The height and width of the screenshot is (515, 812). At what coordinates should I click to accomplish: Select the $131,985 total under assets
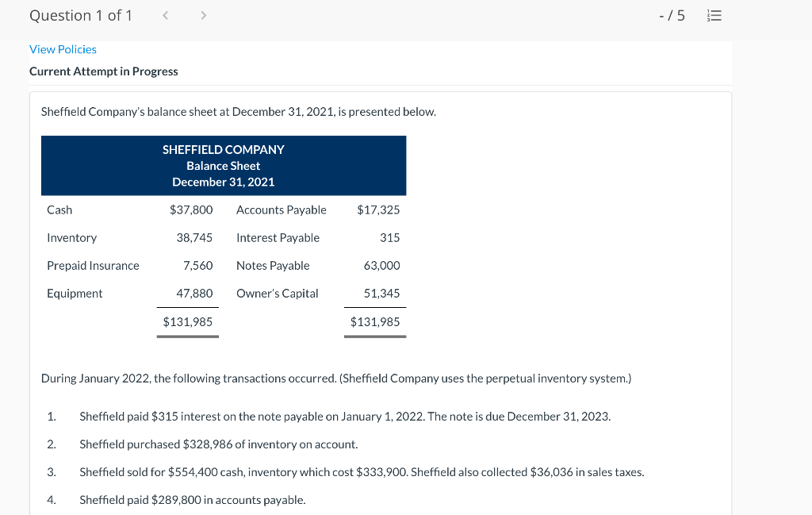point(187,321)
